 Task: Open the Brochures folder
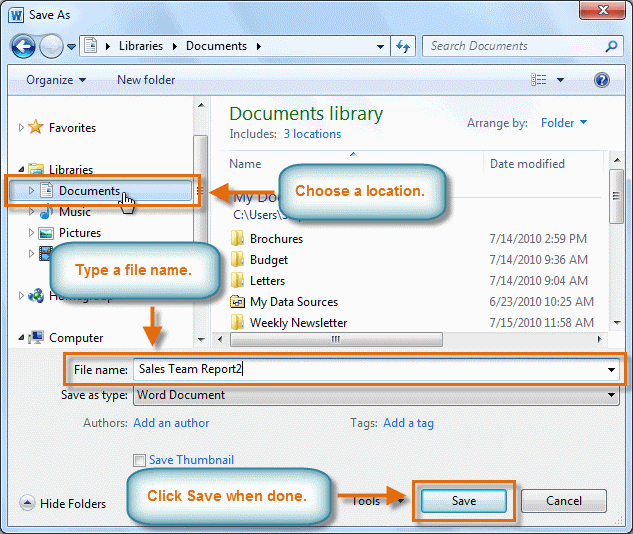(276, 239)
